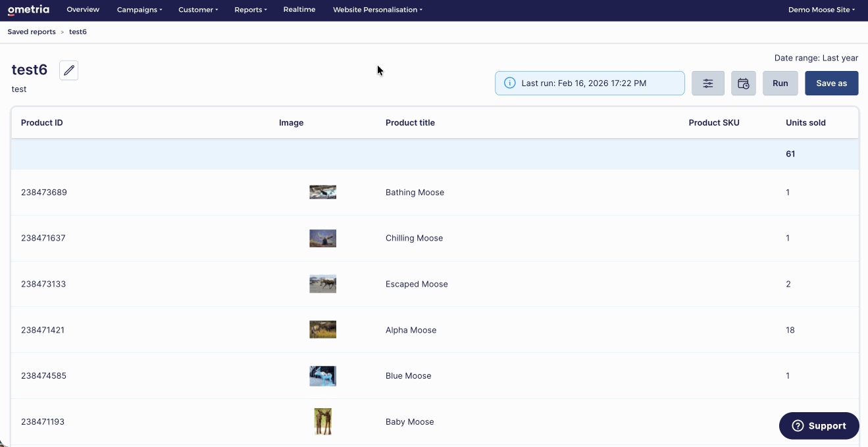Viewport: 868px width, 447px height.
Task: Open the Escaped Moose image
Action: pos(323,284)
